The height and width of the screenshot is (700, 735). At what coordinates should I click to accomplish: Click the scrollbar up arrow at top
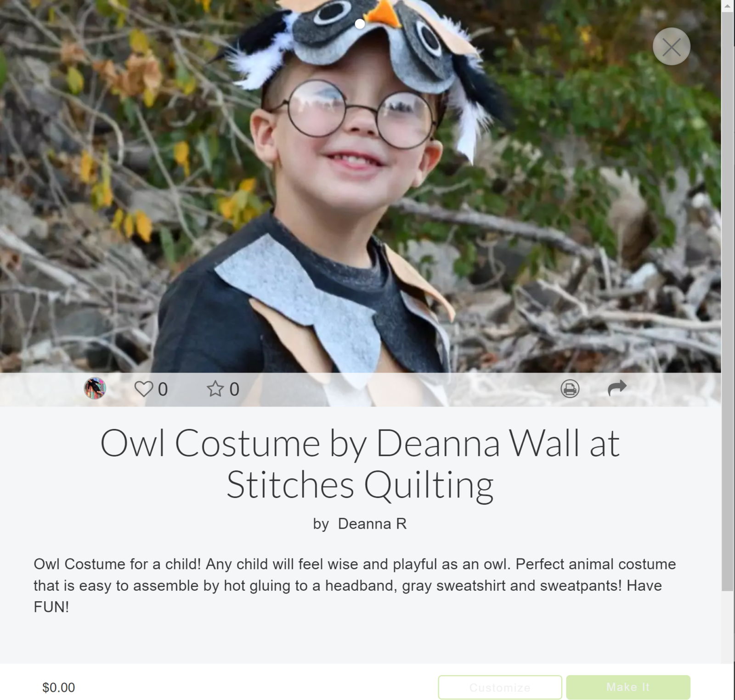tap(728, 6)
